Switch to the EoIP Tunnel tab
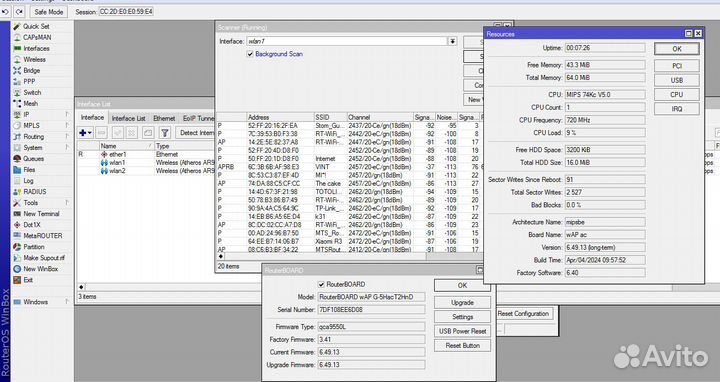The height and width of the screenshot is (382, 720). tap(198, 118)
